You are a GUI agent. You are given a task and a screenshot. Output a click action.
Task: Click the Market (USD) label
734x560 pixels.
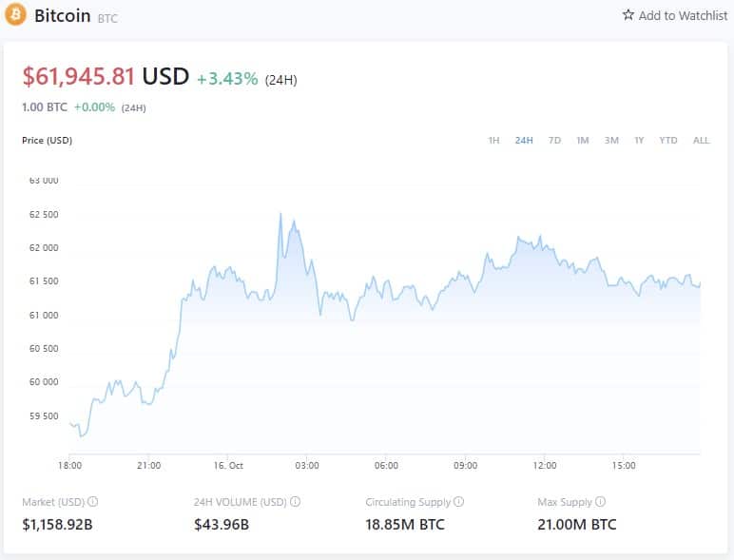53,502
